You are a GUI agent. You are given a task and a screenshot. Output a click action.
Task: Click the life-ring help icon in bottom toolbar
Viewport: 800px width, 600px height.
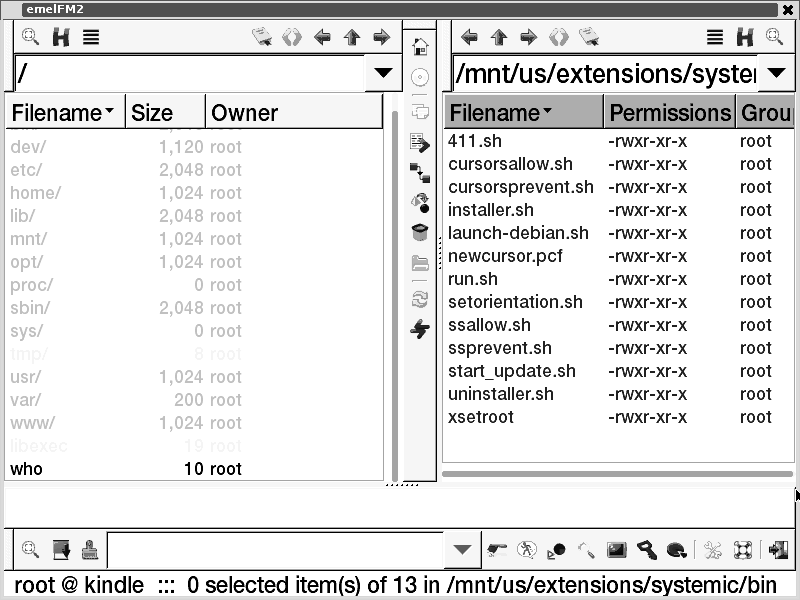(741, 549)
